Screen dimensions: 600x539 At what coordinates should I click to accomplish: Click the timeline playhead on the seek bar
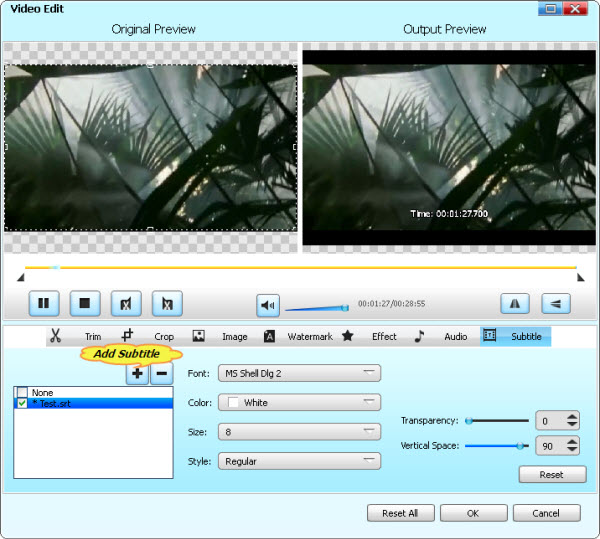55,267
